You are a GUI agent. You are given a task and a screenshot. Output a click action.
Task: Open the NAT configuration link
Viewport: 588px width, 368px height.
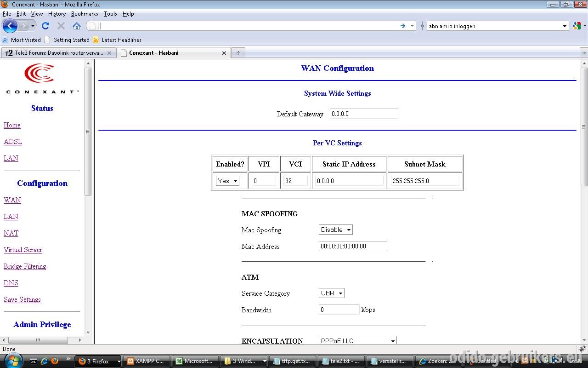click(x=11, y=233)
